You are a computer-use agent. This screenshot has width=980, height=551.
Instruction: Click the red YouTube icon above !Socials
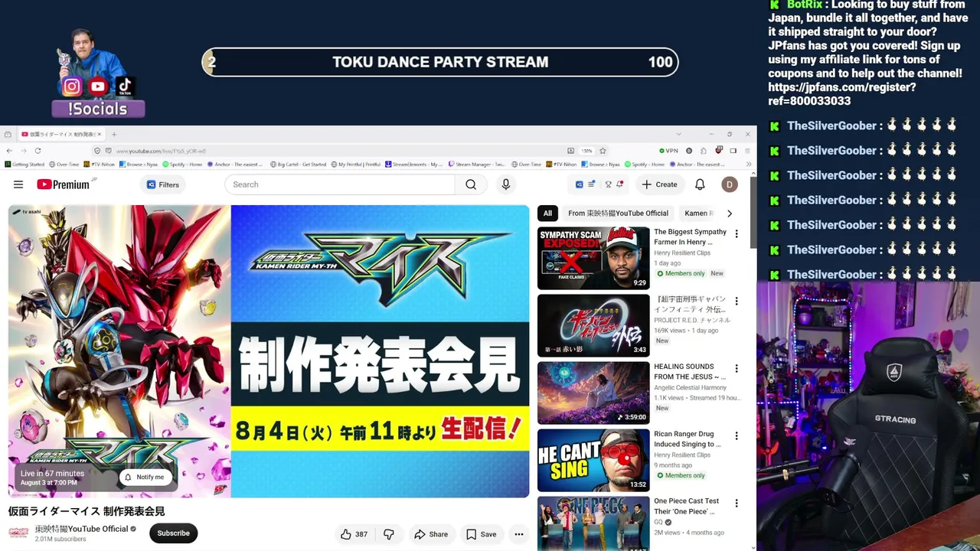click(x=97, y=86)
